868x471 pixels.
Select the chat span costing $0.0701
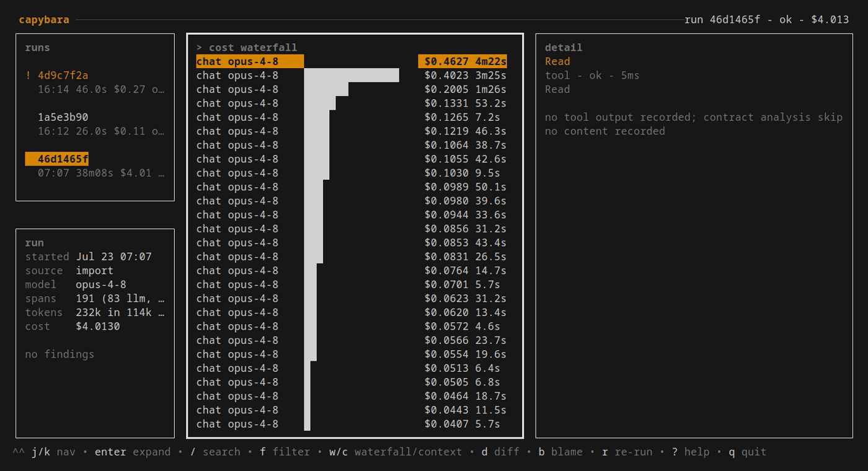pyautogui.click(x=352, y=284)
